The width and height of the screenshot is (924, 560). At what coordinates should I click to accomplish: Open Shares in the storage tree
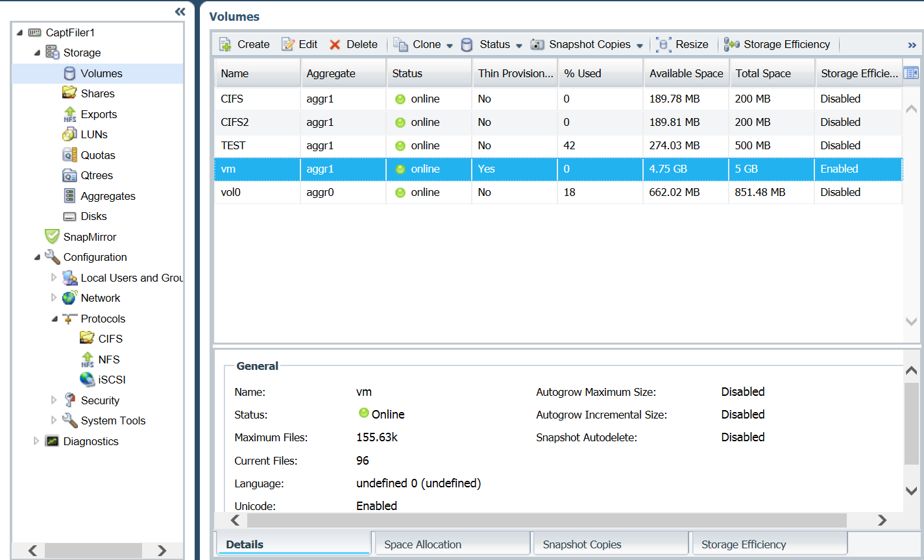pyautogui.click(x=97, y=93)
